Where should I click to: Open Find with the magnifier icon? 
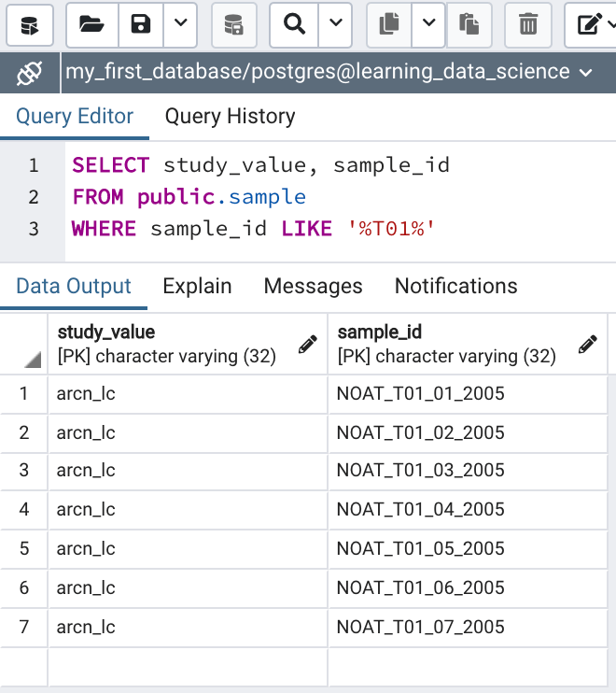pos(295,24)
